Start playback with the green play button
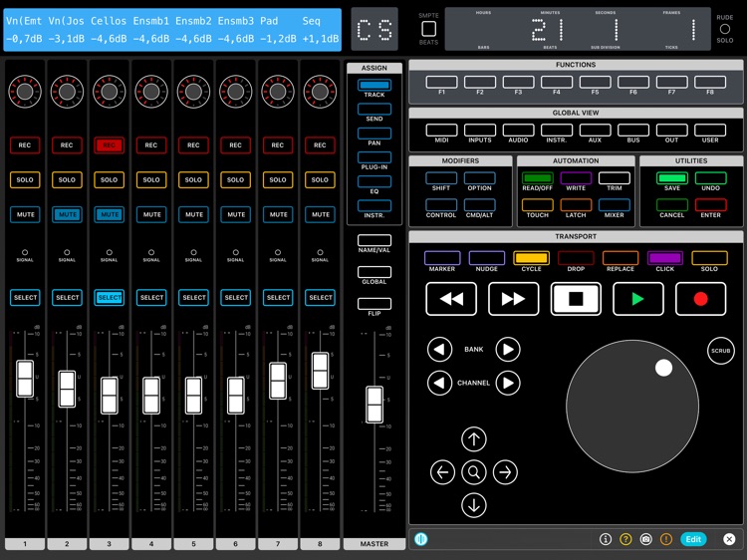 pos(637,299)
